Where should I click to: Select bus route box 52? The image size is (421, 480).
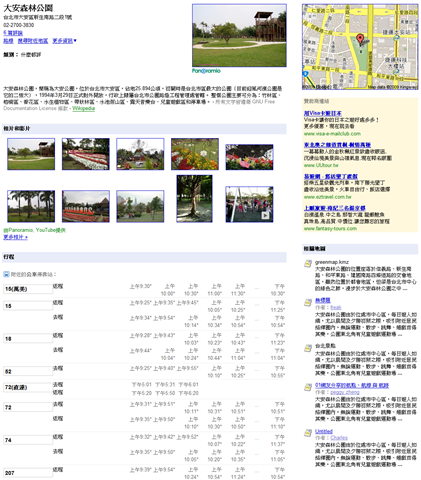click(x=28, y=371)
